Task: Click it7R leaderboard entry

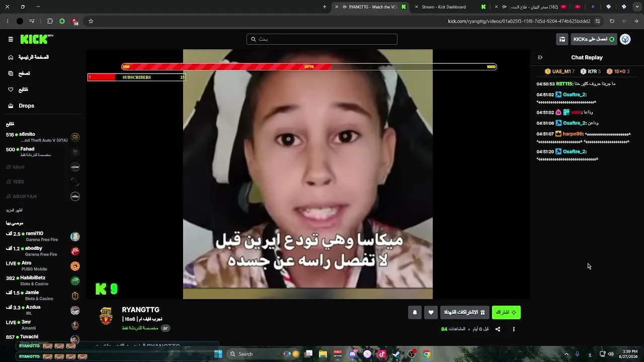Action: click(x=591, y=71)
